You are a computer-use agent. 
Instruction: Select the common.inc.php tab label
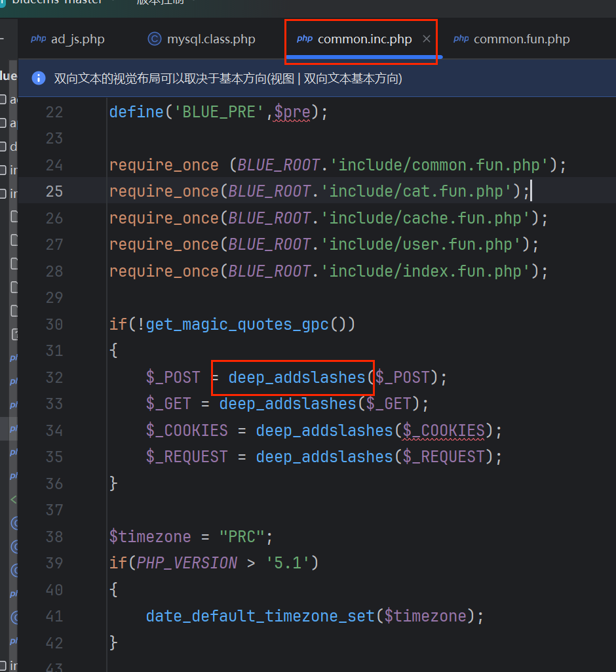[x=364, y=39]
